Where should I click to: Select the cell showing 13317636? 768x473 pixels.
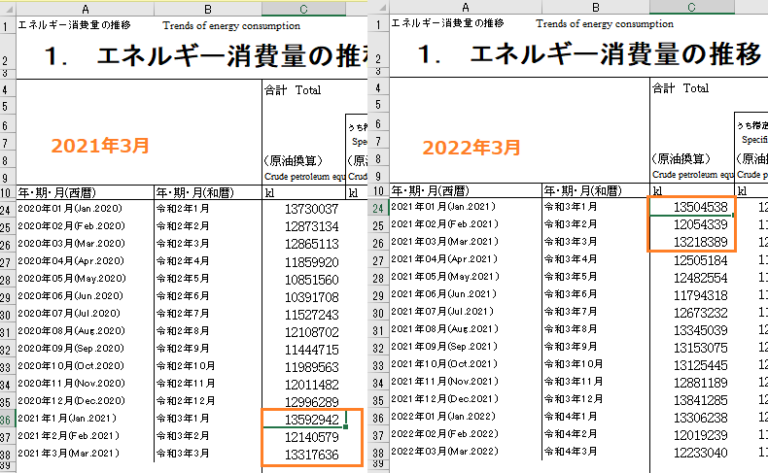pos(310,454)
